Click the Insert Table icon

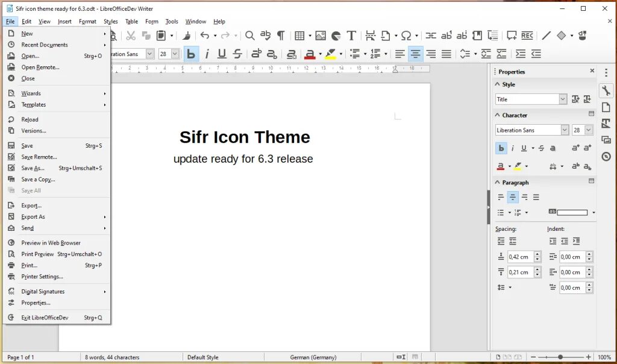[299, 36]
